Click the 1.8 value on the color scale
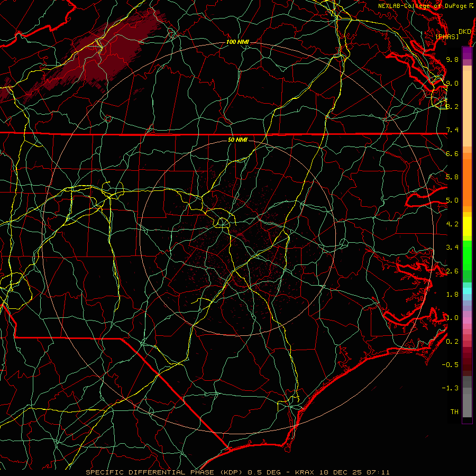This screenshot has height=476, width=476. point(452,295)
